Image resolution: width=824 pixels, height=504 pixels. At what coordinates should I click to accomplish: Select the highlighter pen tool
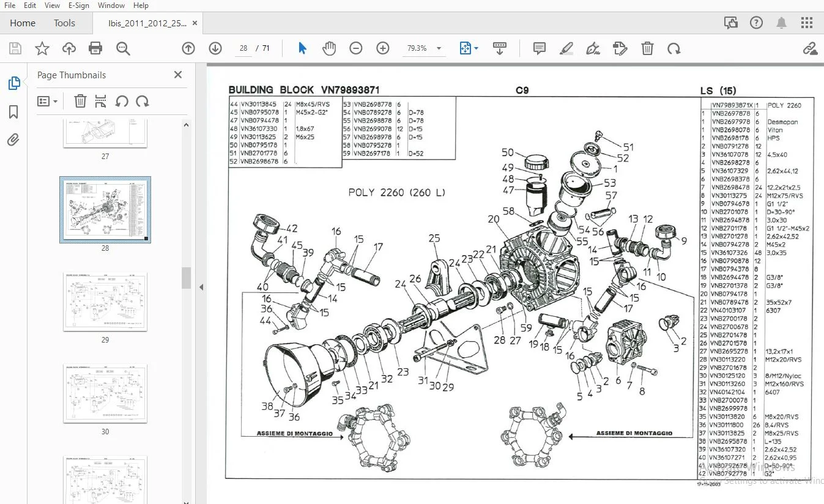tap(566, 48)
